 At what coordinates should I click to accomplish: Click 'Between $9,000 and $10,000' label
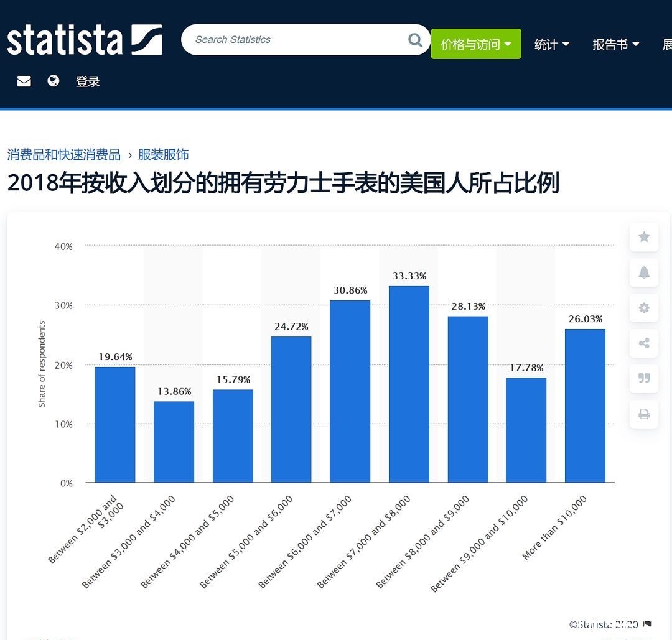(479, 544)
